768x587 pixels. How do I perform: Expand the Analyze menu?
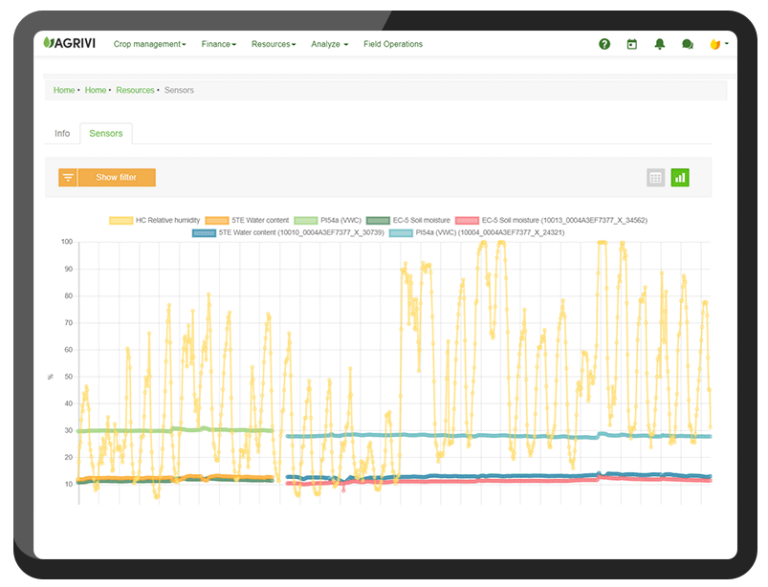[x=329, y=44]
